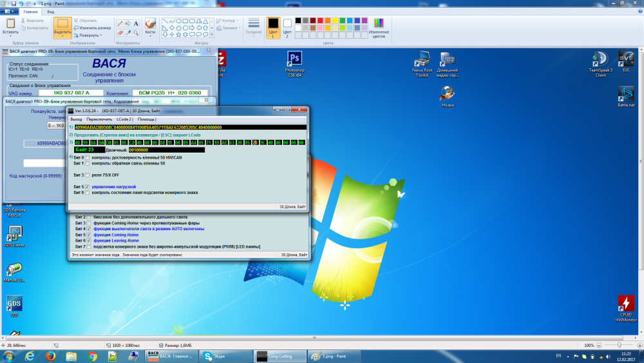
Task: Click the Обрезать crop command
Action: (86, 21)
